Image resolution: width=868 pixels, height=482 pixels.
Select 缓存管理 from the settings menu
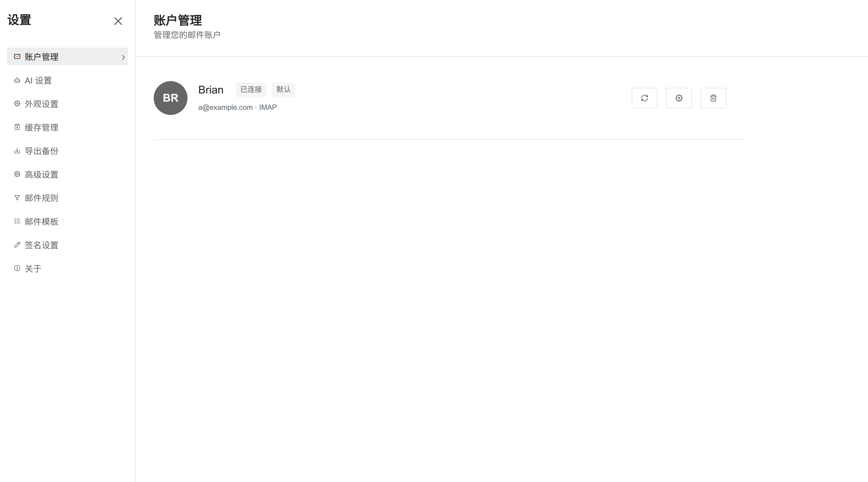[x=68, y=127]
